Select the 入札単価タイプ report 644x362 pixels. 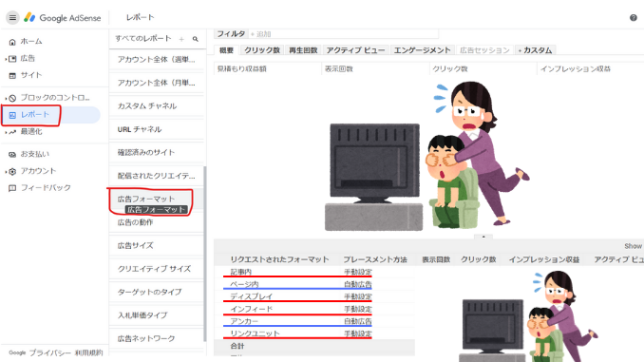(157, 315)
